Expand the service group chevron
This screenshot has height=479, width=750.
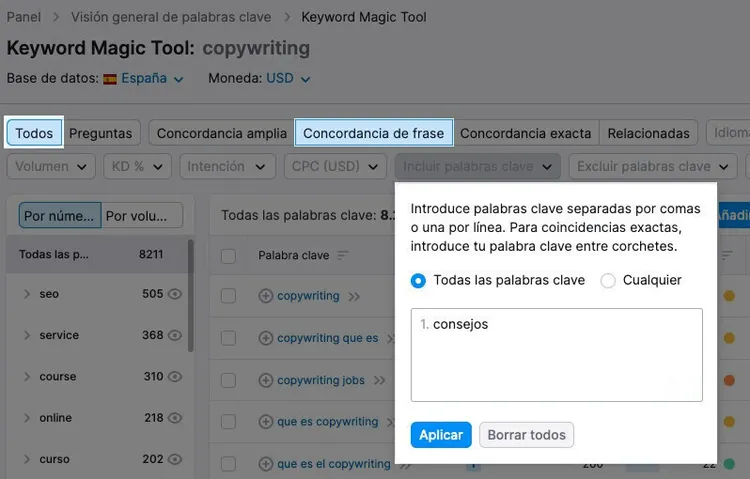[x=27, y=335]
